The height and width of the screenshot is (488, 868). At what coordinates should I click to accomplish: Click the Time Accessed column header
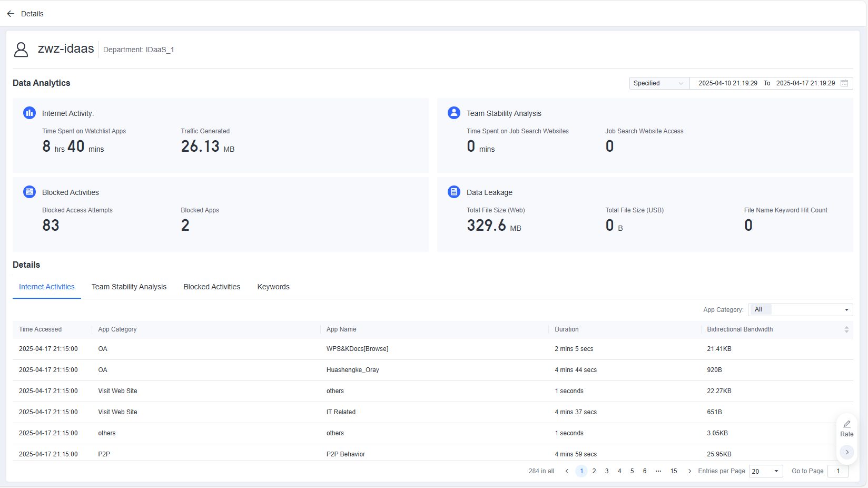tap(40, 329)
